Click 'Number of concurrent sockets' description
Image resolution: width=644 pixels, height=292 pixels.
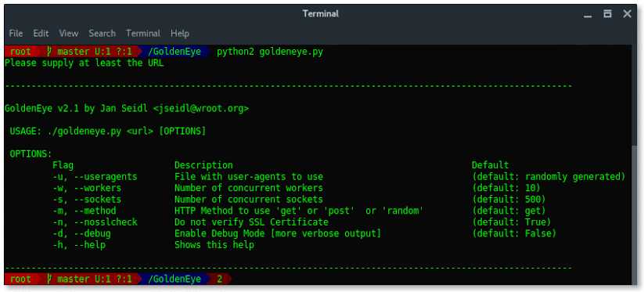tap(249, 200)
